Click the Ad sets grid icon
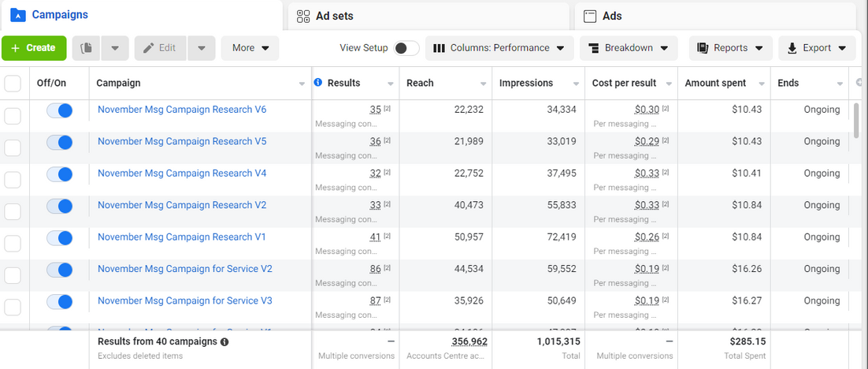Screen dimensions: 868x369 tap(303, 16)
